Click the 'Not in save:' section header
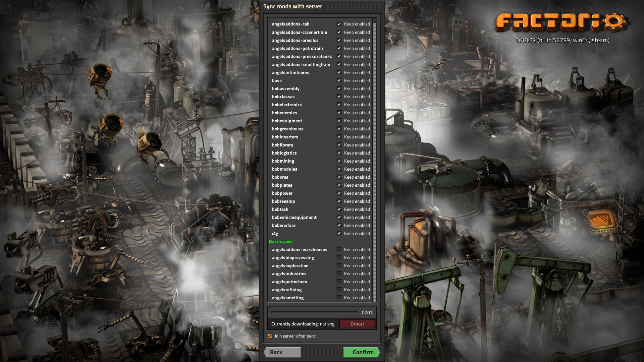The width and height of the screenshot is (644, 362). pyautogui.click(x=281, y=242)
